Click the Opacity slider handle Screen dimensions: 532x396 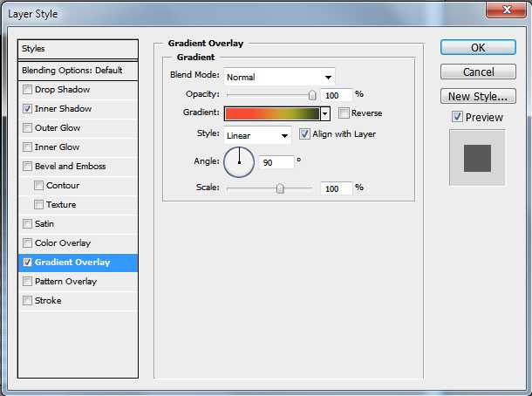(x=312, y=95)
